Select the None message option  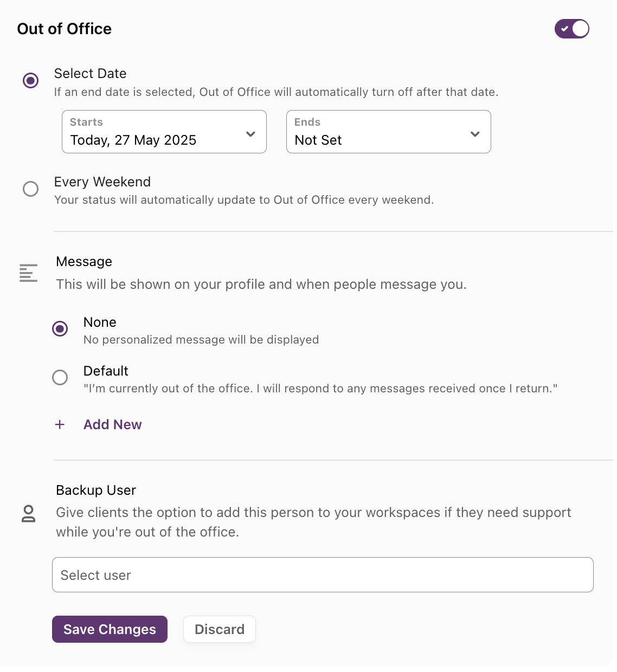pos(60,329)
